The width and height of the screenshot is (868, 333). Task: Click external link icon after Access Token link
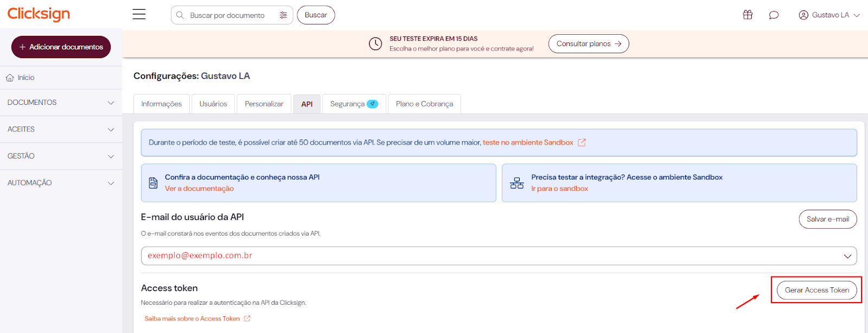point(247,319)
